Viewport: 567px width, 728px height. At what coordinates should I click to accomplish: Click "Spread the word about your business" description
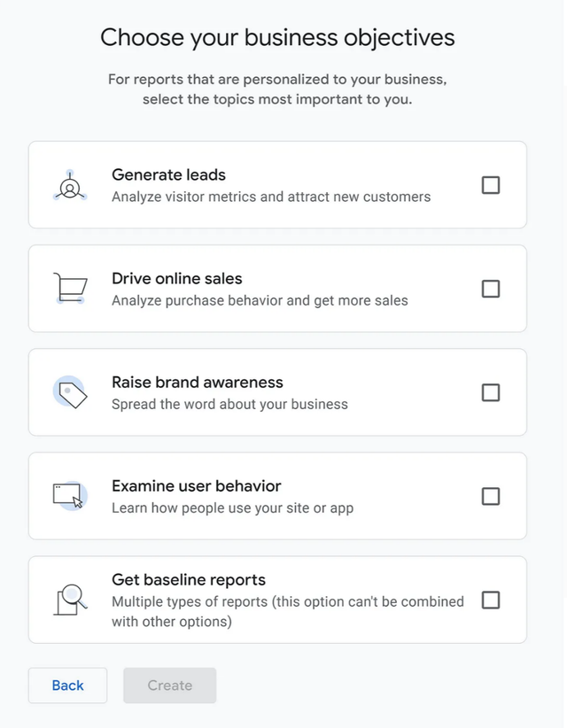point(229,405)
